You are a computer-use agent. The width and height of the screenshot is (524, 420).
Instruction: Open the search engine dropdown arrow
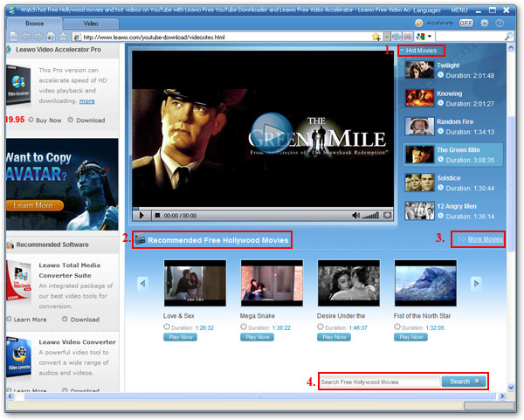tap(430, 37)
